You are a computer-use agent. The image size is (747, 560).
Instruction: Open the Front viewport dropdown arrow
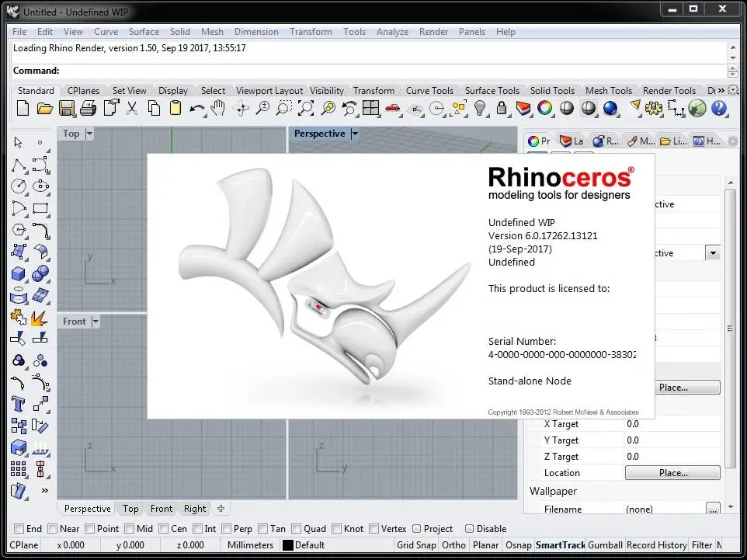(96, 322)
